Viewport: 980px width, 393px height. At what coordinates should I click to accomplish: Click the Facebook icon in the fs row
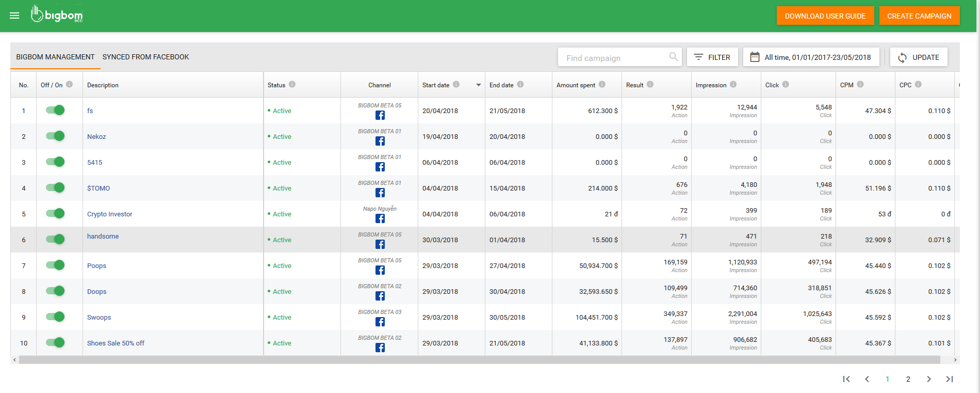[x=380, y=115]
